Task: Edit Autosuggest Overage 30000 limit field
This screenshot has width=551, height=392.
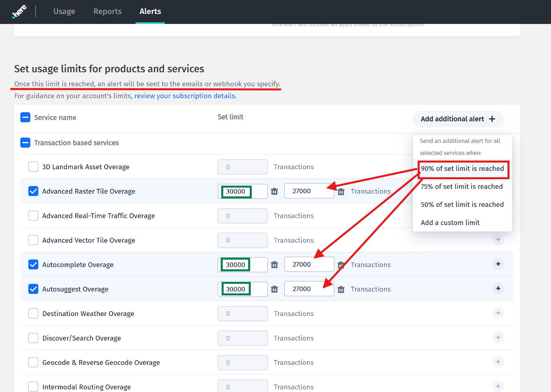Action: 242,289
